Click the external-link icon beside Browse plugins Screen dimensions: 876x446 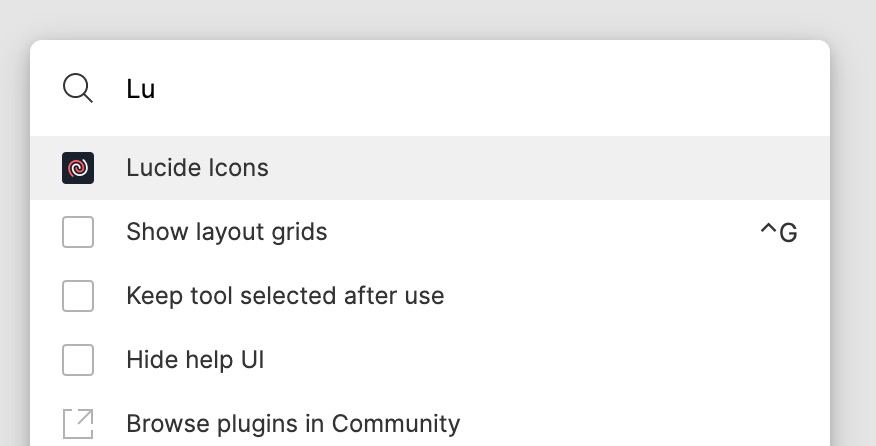point(78,423)
